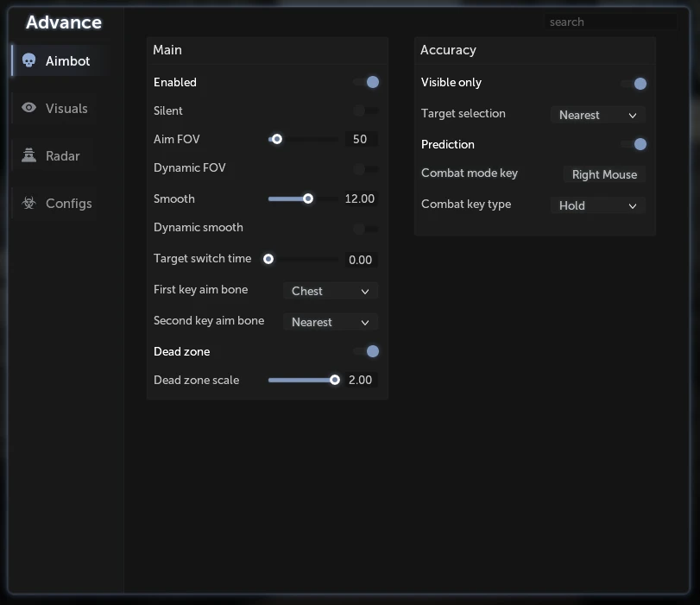Click the Target switch time slider handle
Viewport: 700px width, 605px height.
(268, 259)
